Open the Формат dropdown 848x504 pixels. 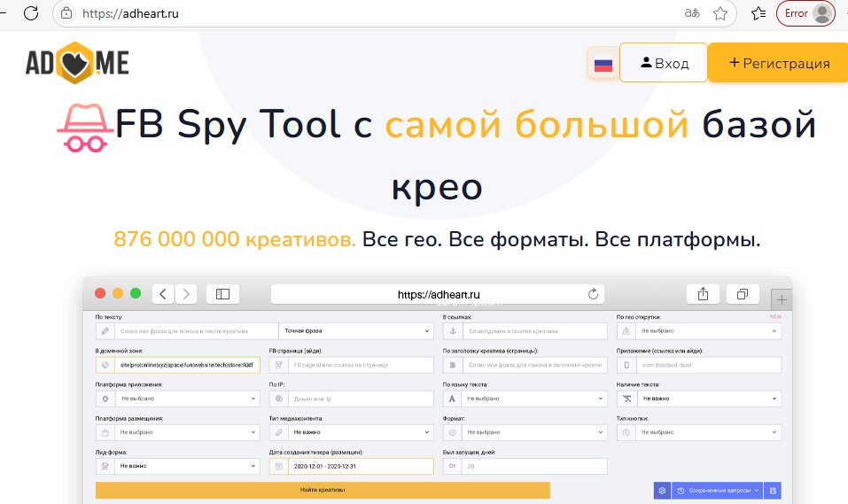[x=535, y=432]
